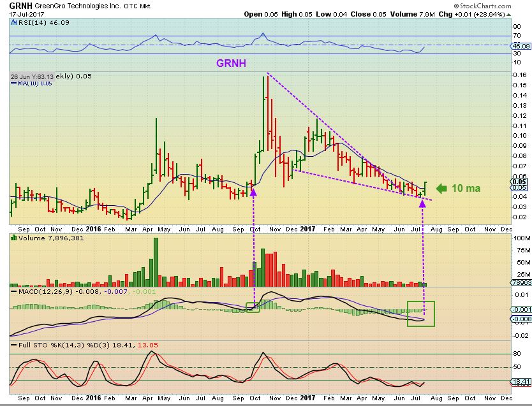Click the Close 0.05 quote value
Image resolution: width=532 pixels, height=406 pixels.
point(368,14)
